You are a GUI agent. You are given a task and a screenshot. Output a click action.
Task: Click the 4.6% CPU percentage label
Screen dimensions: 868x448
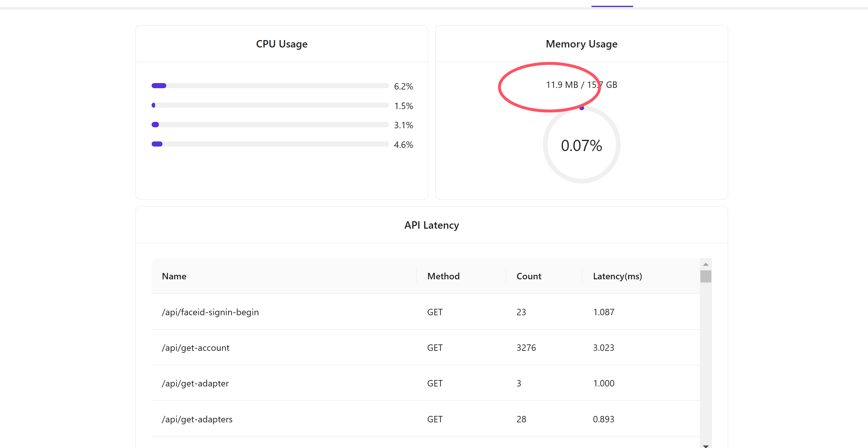click(403, 145)
